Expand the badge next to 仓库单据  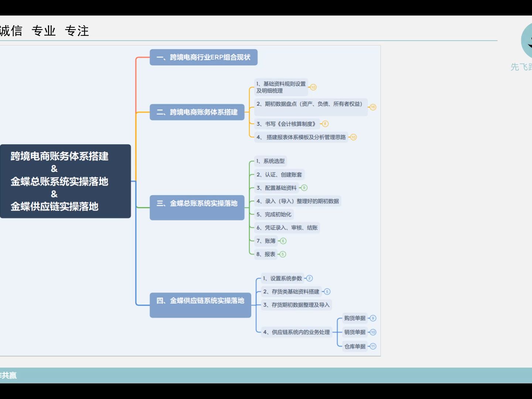[373, 346]
